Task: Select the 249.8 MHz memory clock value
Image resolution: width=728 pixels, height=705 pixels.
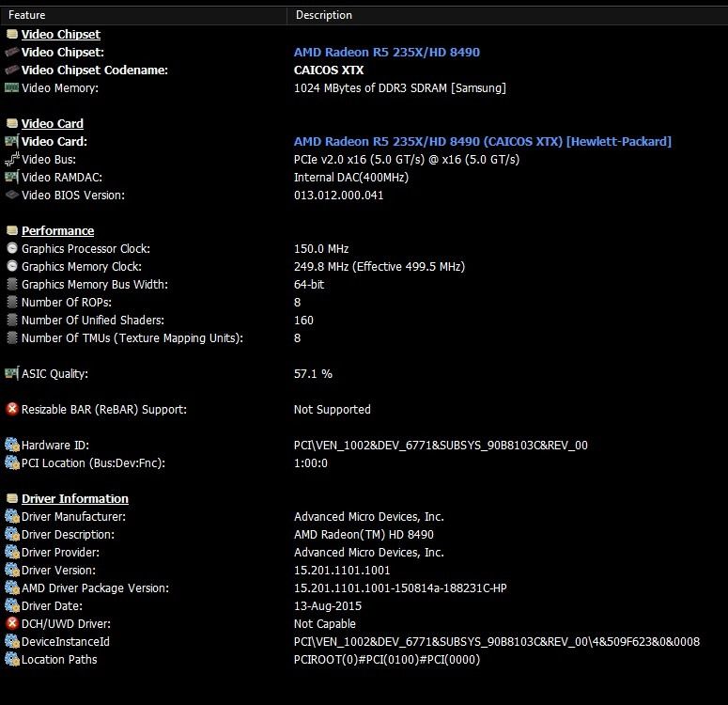Action: [x=379, y=266]
